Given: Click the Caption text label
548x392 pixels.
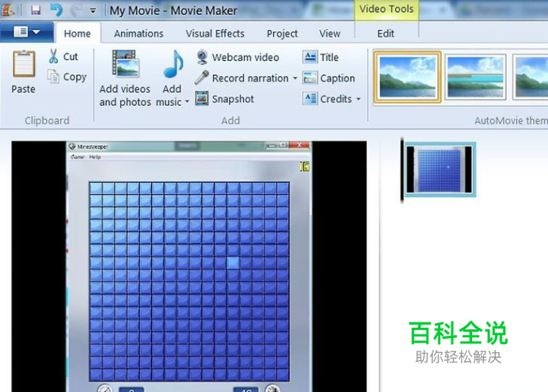Looking at the screenshot, I should click(x=337, y=78).
